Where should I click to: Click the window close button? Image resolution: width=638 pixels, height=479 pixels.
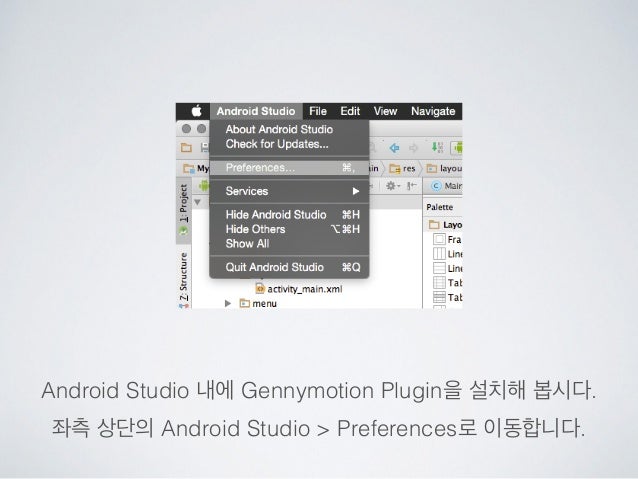(x=186, y=129)
